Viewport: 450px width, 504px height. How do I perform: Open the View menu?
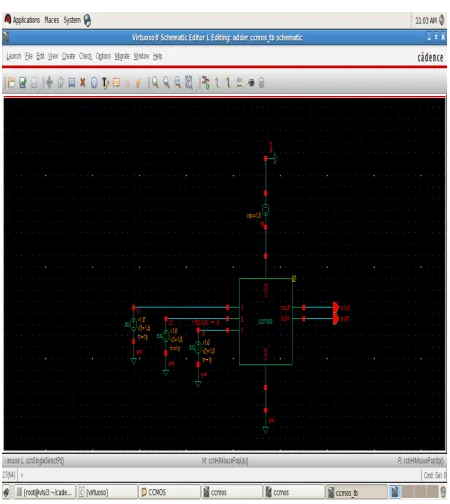(53, 56)
